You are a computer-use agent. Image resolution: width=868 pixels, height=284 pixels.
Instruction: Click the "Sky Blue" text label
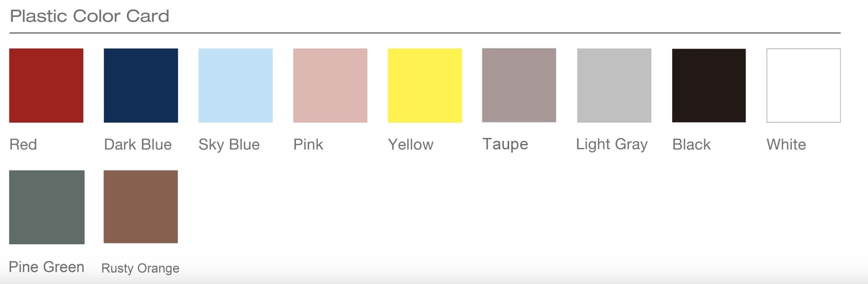click(229, 145)
